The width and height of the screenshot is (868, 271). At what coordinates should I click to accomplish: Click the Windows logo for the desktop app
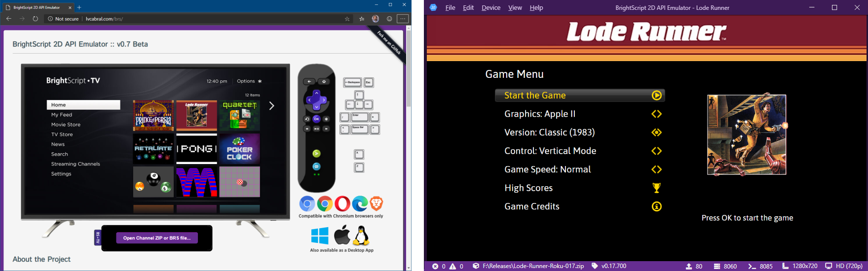pyautogui.click(x=320, y=236)
